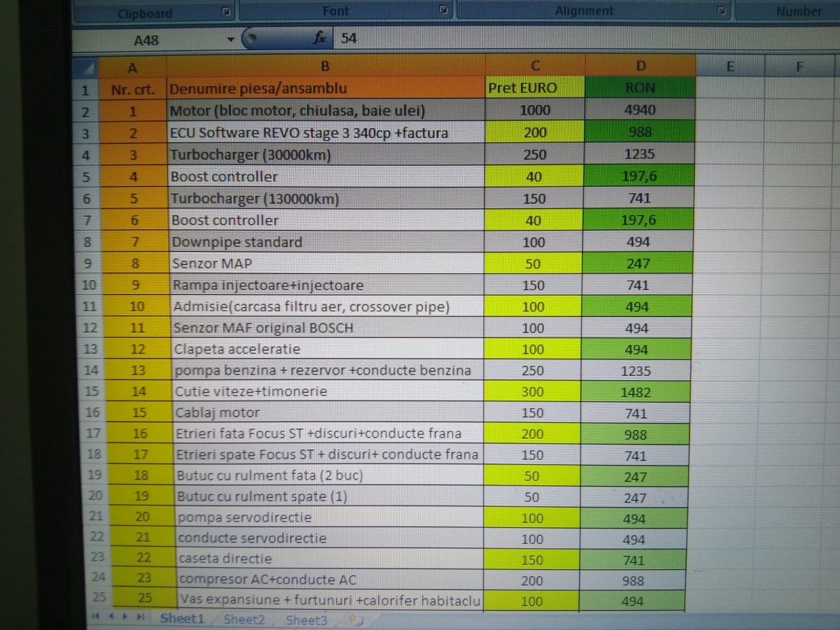This screenshot has height=630, width=840.
Task: Select column D header
Action: coord(640,66)
